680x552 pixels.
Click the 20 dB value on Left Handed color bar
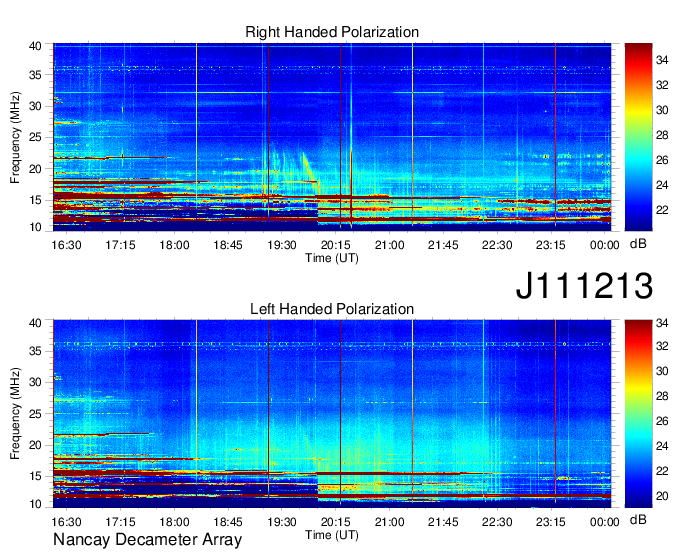coord(662,496)
